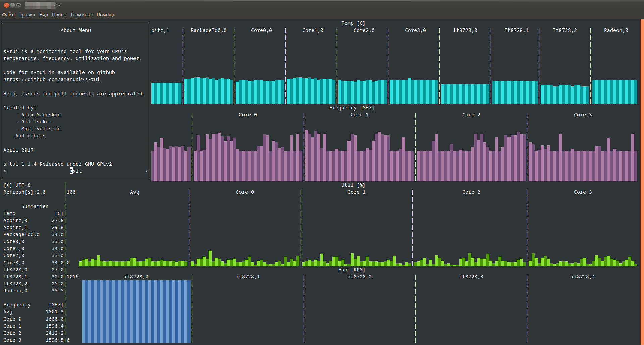644x345 pixels.
Task: Click the left angle bracket beside Exit
Action: point(5,171)
